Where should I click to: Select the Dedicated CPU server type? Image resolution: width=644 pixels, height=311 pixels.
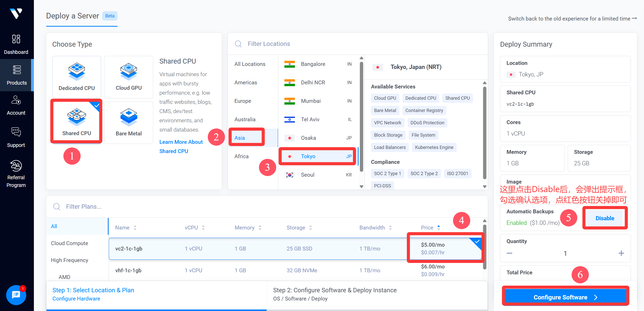(76, 77)
